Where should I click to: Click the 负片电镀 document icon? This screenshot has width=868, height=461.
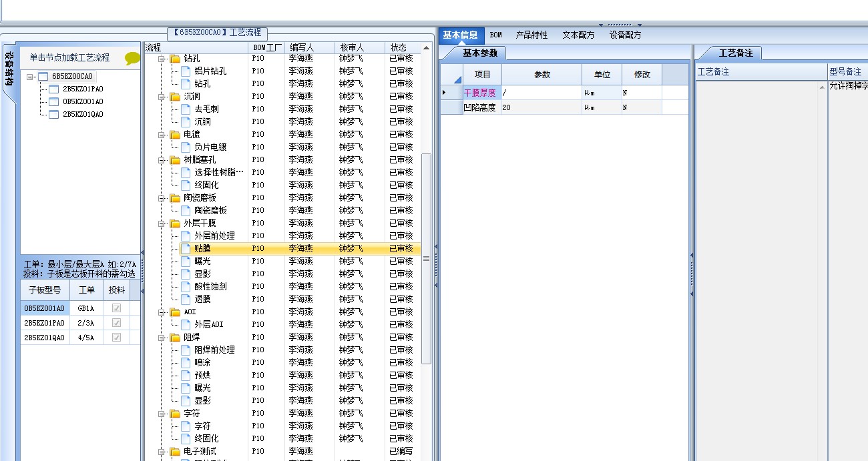click(186, 147)
